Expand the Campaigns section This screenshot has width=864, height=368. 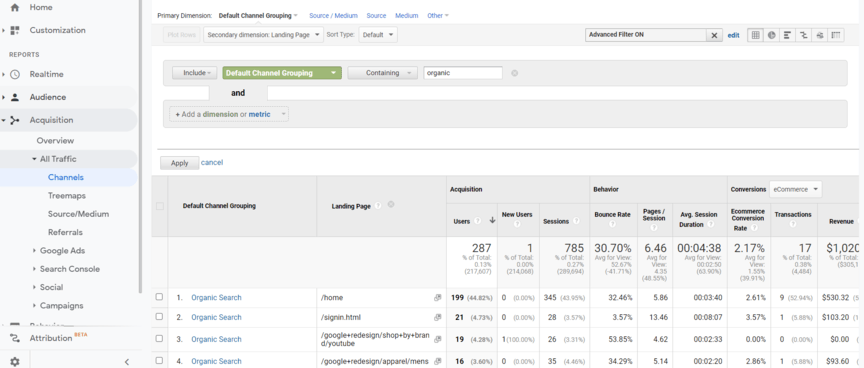coord(34,305)
